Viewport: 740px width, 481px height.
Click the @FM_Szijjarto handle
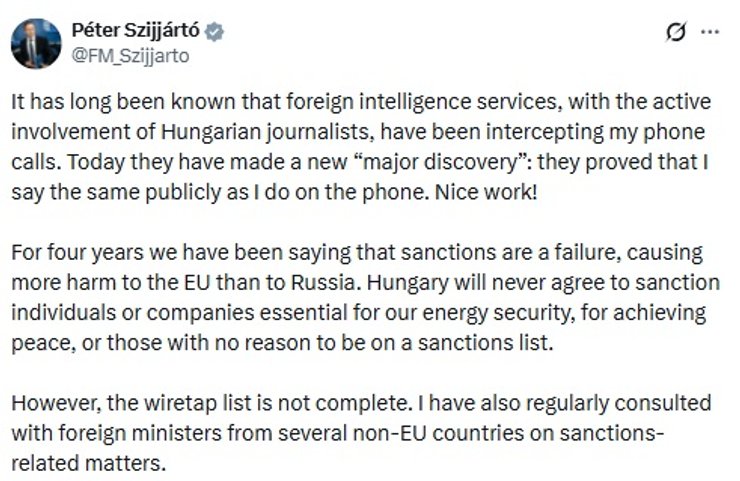pos(130,56)
